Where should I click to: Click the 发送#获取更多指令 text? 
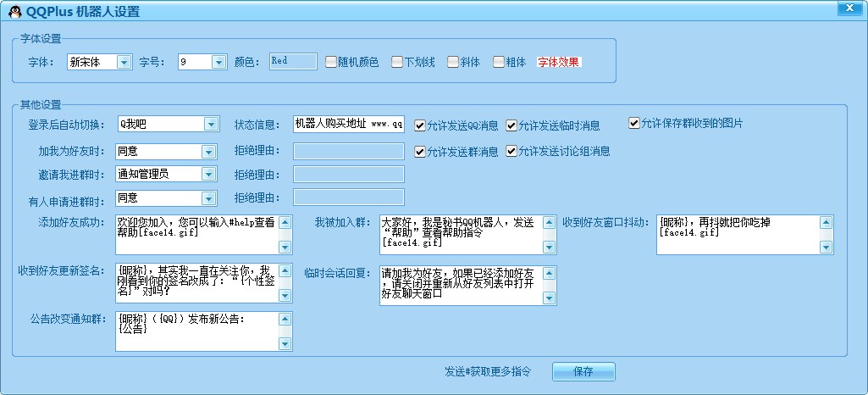(x=488, y=372)
